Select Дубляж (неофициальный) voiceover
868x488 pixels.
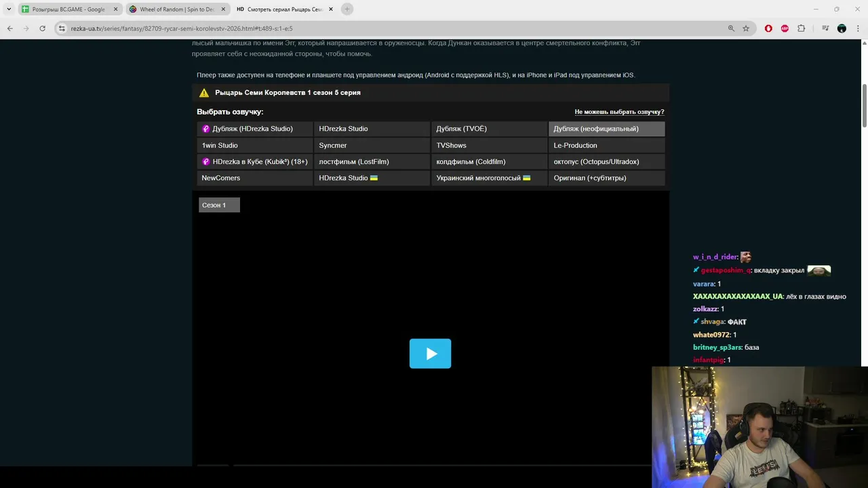click(x=606, y=129)
